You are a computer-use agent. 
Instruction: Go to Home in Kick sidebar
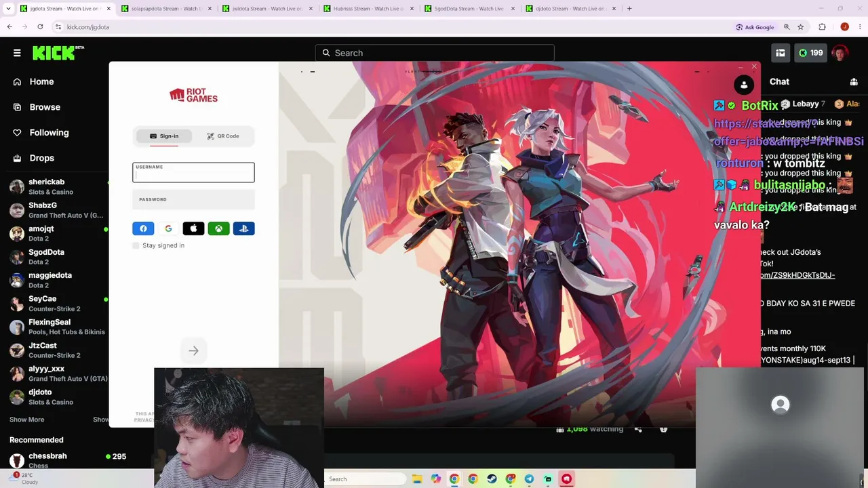point(41,81)
